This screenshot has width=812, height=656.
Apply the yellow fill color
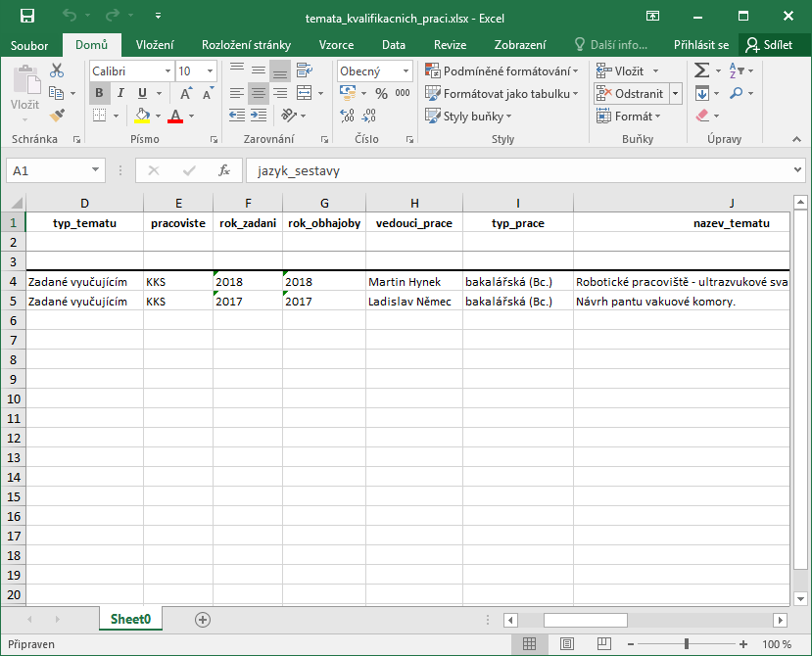point(142,116)
